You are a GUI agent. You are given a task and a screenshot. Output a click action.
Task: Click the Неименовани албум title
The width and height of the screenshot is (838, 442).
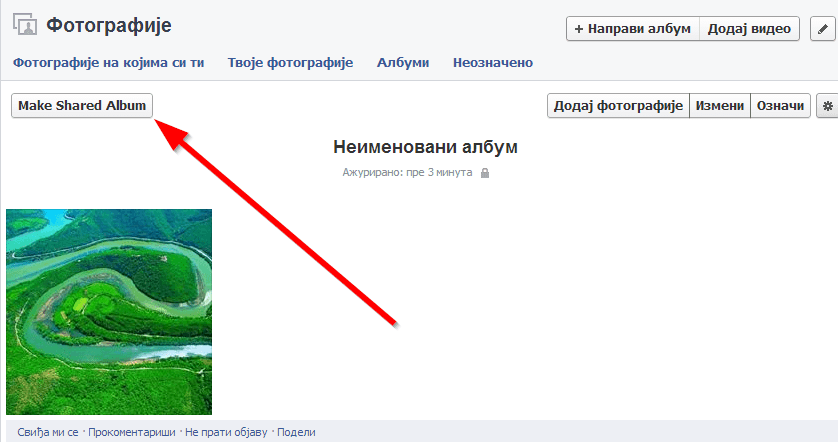click(425, 148)
